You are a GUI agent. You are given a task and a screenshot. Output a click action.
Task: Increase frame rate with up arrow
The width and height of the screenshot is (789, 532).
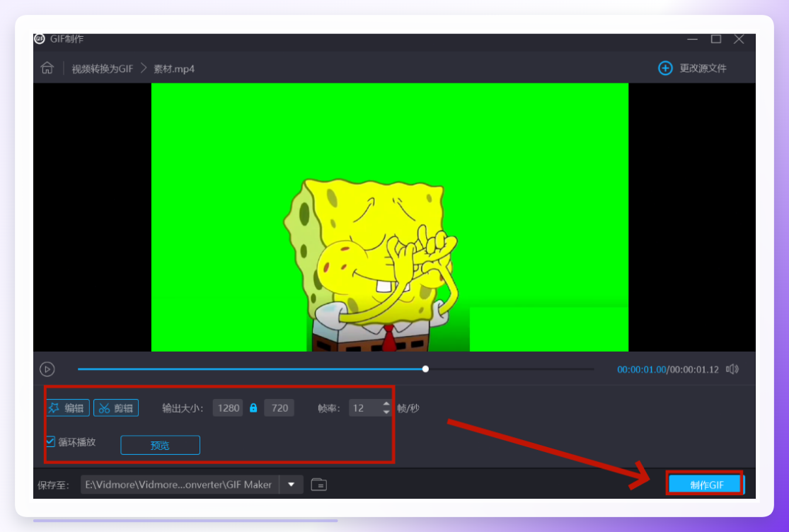click(386, 404)
